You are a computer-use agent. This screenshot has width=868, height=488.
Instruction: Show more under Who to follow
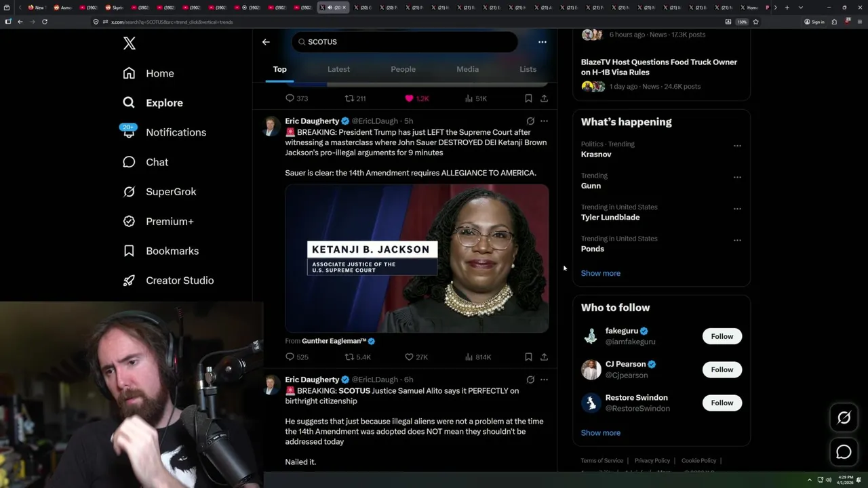600,433
